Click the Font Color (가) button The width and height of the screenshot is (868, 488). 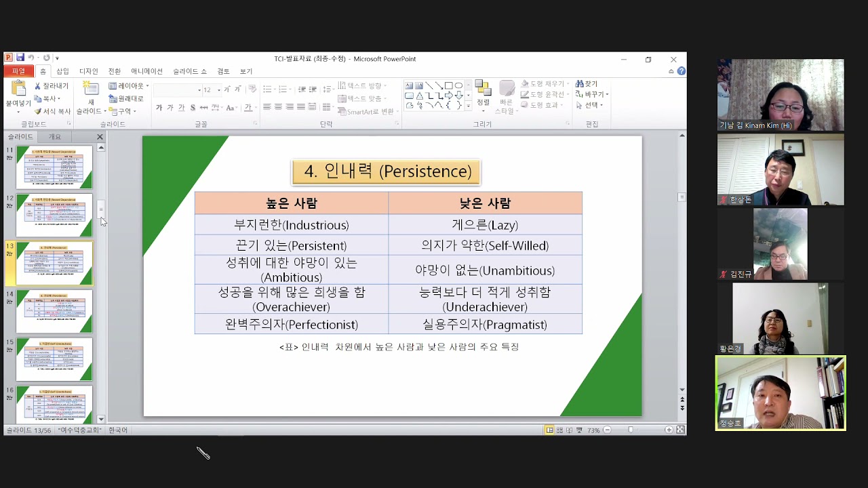pyautogui.click(x=248, y=108)
